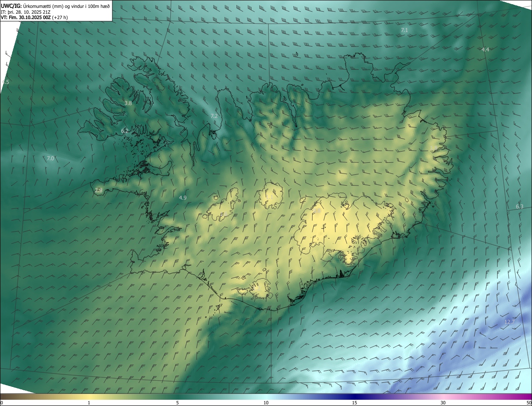Screen dimensions: 532x406
Task: Click the 4.9 precipitation value label
Action: click(x=182, y=198)
